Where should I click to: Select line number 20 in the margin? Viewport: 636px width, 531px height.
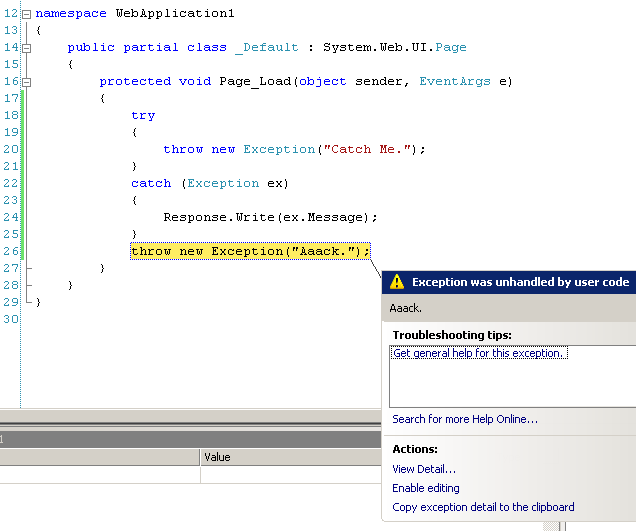(x=11, y=149)
